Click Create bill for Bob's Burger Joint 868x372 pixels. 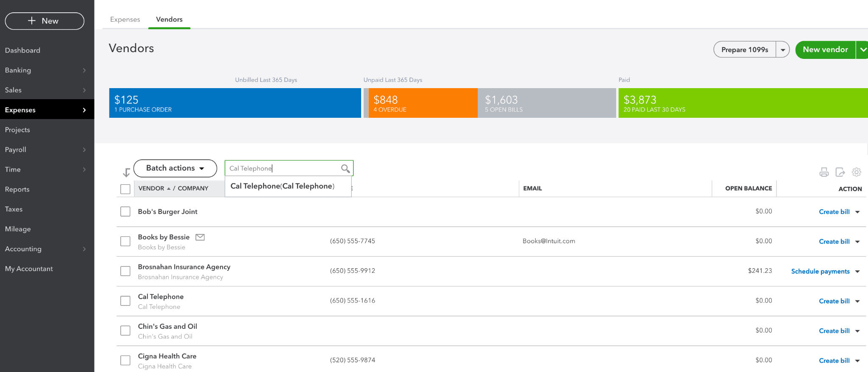(834, 212)
